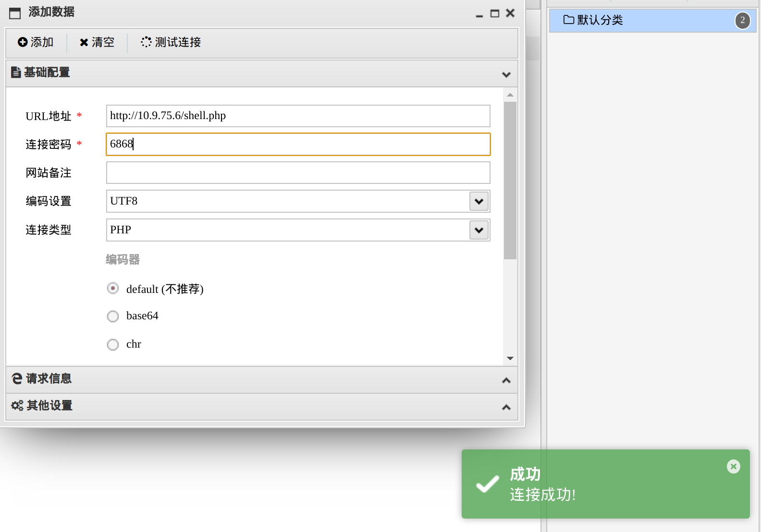Click the form's vertical scrollbar thumb
761x532 pixels.
(510, 180)
